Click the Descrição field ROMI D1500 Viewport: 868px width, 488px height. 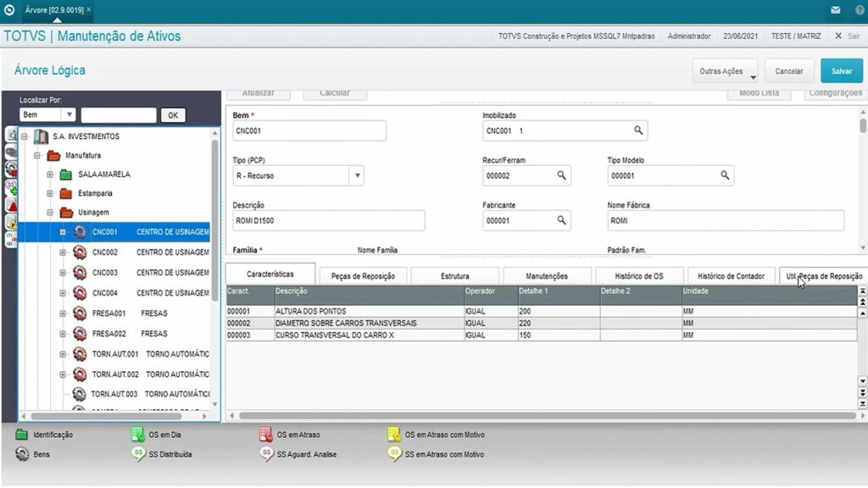coord(328,220)
